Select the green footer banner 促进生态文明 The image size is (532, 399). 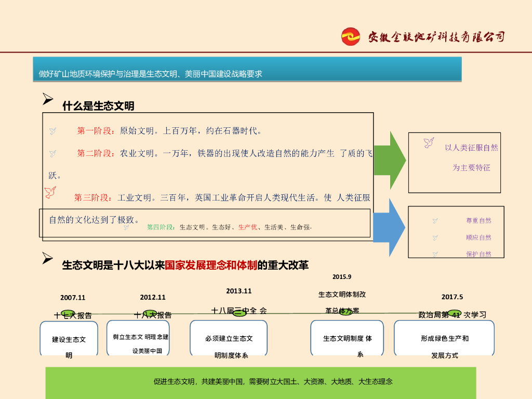[260, 382]
